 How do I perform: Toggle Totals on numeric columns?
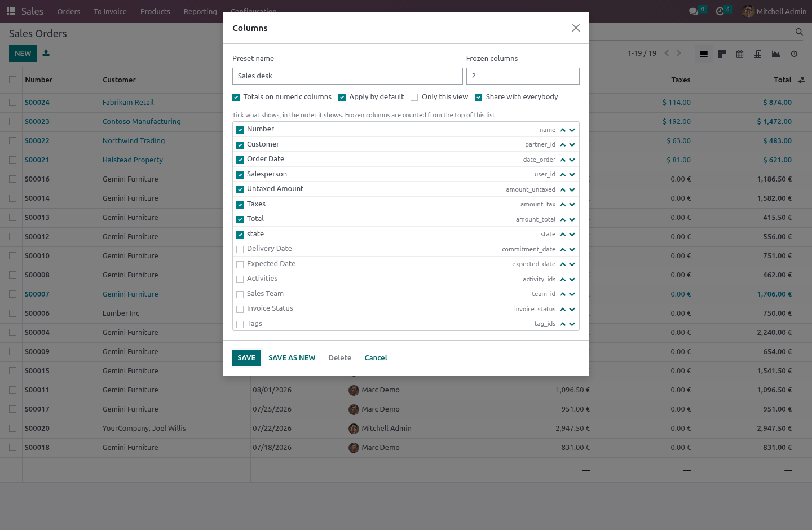click(236, 97)
